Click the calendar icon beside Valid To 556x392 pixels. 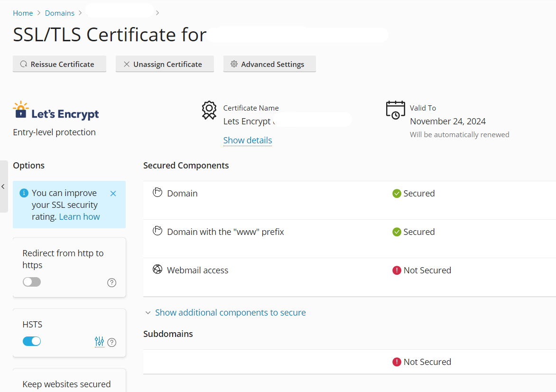(x=395, y=110)
